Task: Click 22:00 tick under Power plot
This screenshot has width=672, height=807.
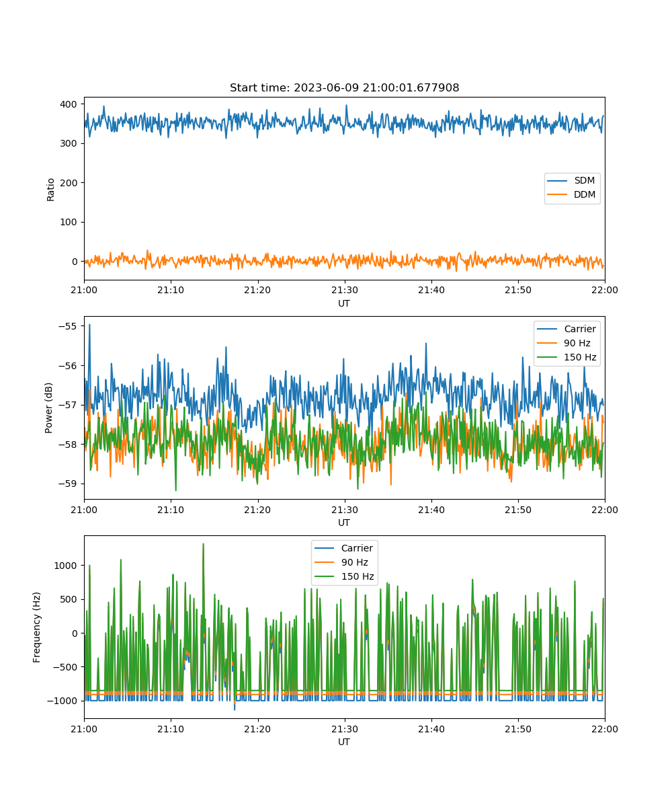Action: click(605, 509)
